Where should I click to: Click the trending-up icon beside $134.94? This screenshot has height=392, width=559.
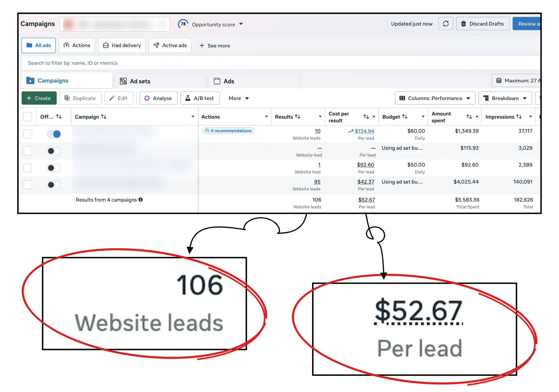[351, 131]
